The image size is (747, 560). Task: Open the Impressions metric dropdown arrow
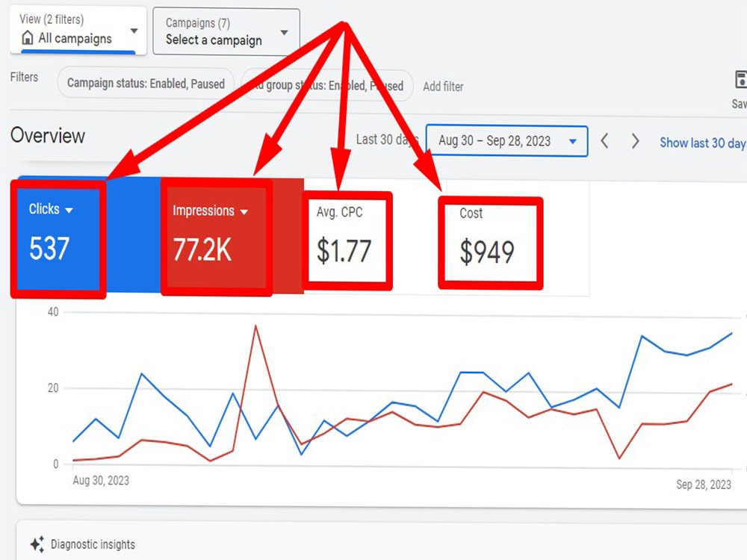pyautogui.click(x=244, y=212)
